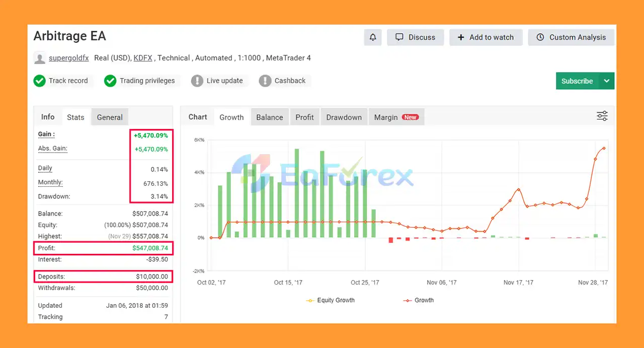This screenshot has height=348, width=644.
Task: Open the KDFX broker link
Action: 143,58
